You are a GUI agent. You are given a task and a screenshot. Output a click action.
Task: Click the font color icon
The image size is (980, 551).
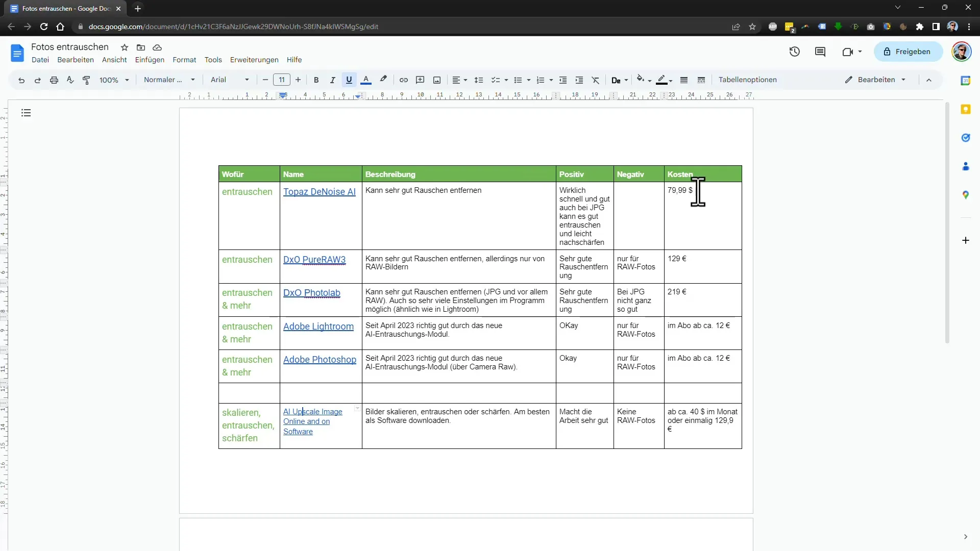[x=367, y=80]
